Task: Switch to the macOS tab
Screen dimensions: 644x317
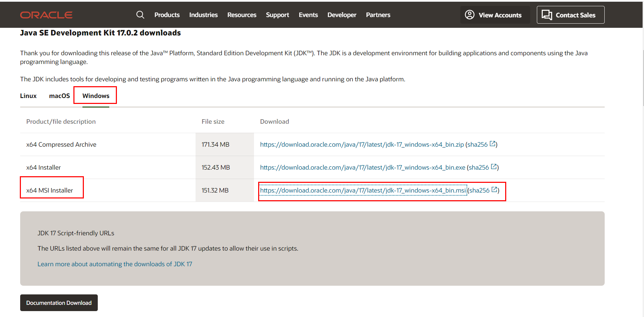Action: click(x=59, y=96)
